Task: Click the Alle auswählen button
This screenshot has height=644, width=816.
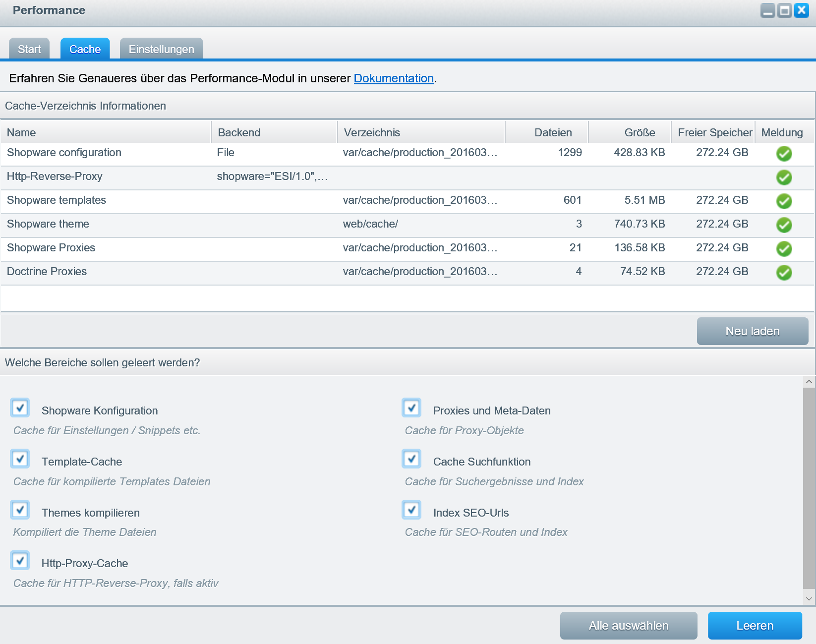Action: tap(629, 626)
